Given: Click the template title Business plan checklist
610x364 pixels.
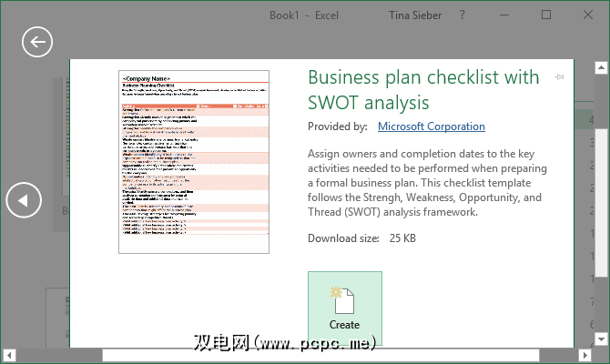Looking at the screenshot, I should [x=423, y=90].
